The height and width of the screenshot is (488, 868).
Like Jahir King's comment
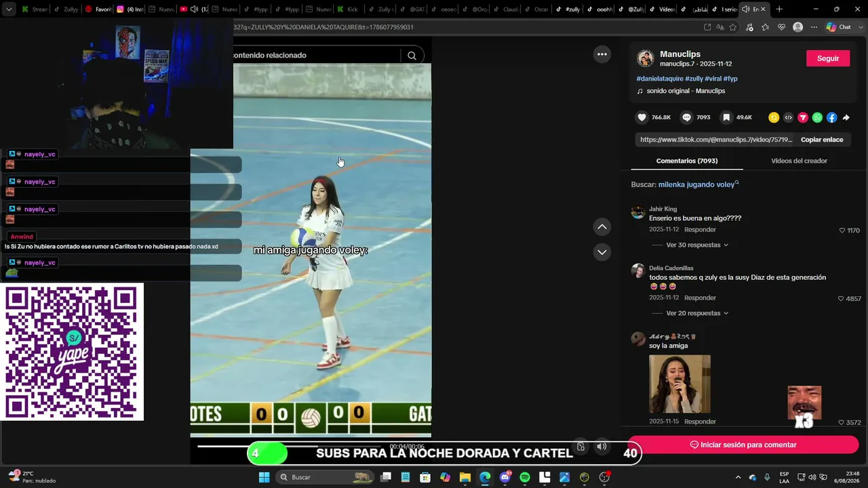click(x=842, y=230)
